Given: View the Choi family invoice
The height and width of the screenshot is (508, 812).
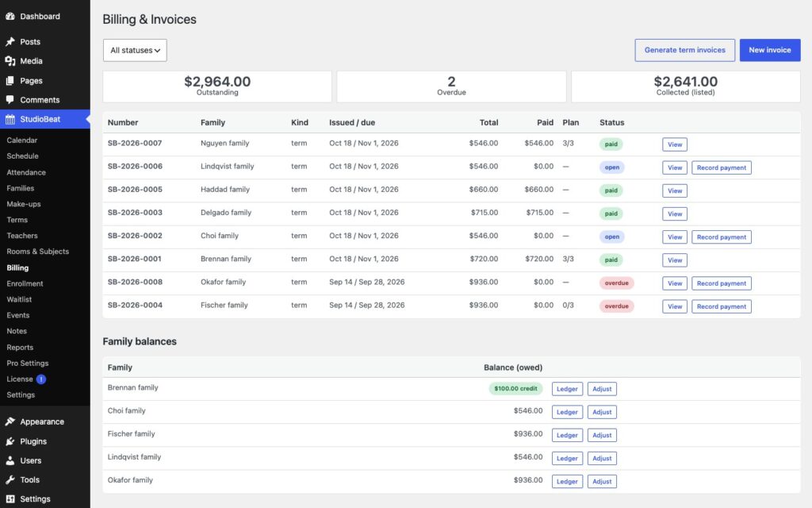Looking at the screenshot, I should [674, 237].
